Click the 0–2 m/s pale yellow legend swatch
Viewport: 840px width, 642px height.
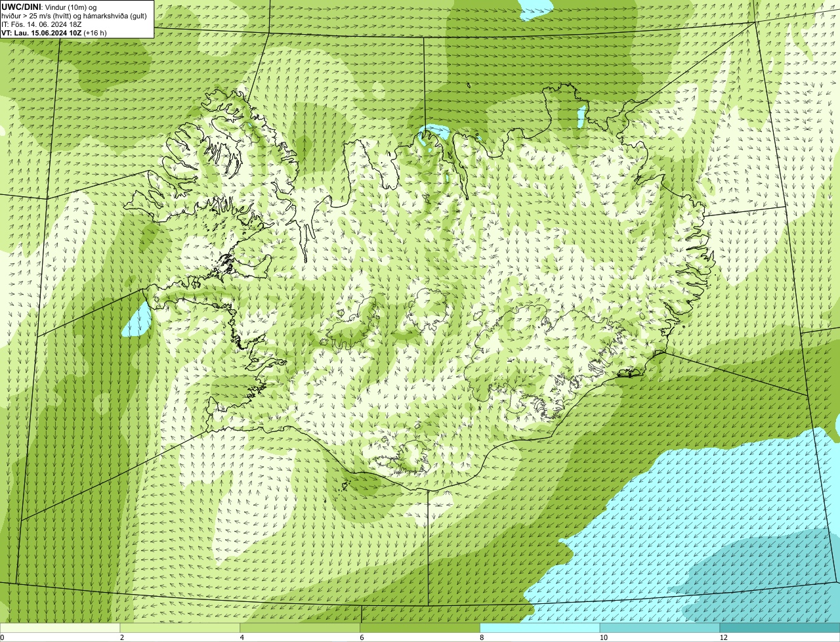[60, 628]
